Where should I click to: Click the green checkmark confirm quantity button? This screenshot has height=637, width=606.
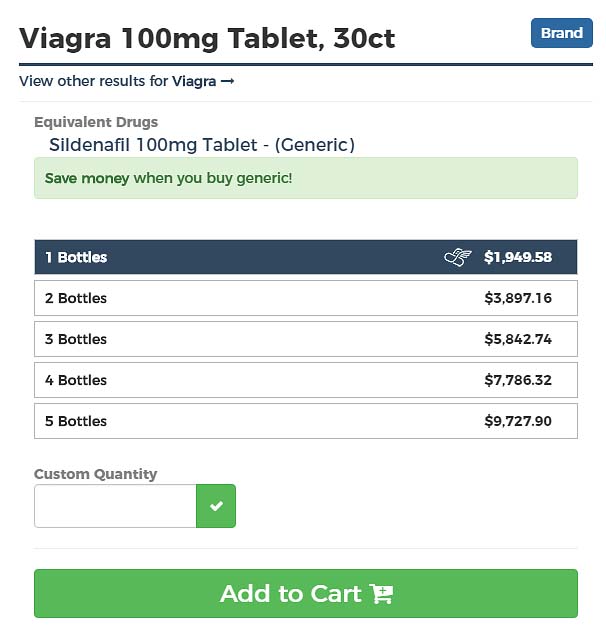pos(216,506)
